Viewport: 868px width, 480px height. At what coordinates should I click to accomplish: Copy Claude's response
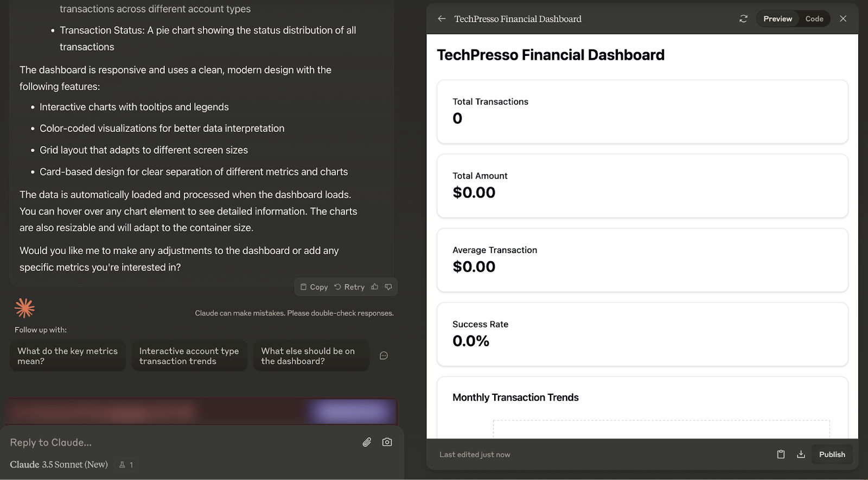[314, 287]
